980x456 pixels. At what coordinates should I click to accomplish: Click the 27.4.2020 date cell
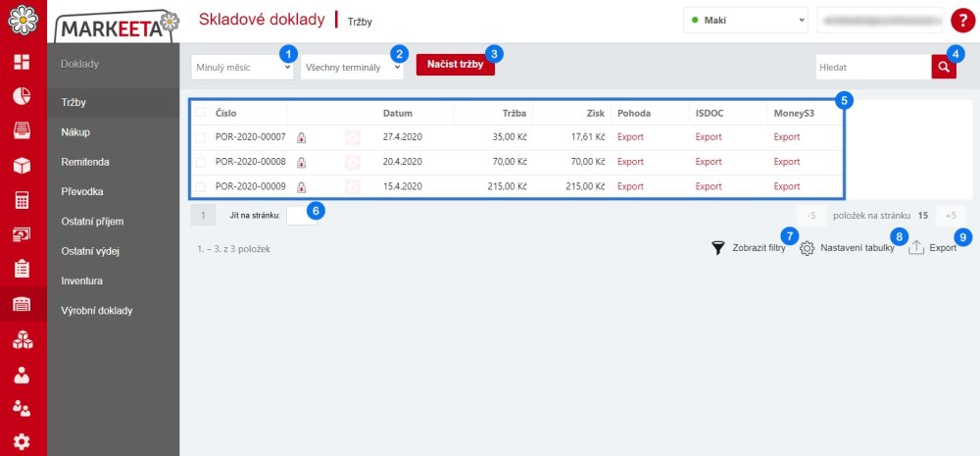403,137
